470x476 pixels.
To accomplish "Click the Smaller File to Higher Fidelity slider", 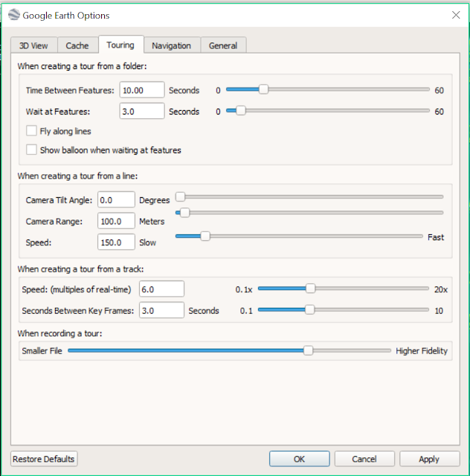I will click(x=230, y=350).
